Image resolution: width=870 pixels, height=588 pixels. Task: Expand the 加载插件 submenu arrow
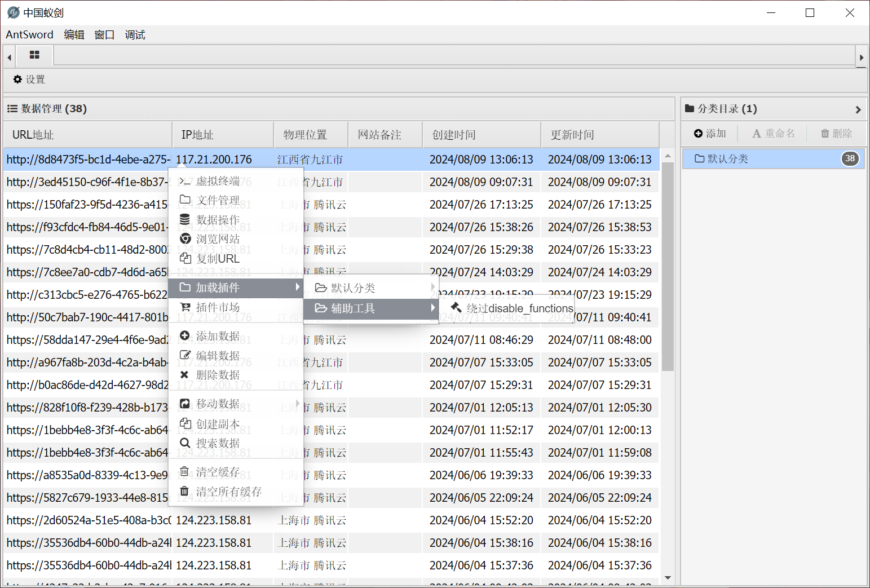pos(297,288)
